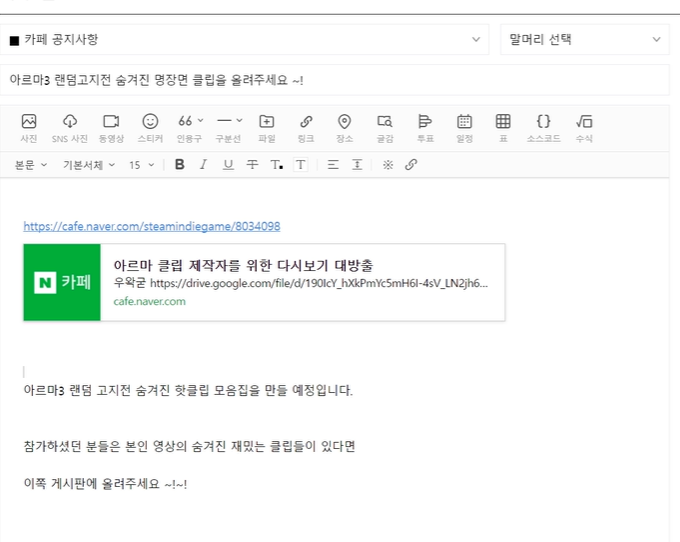Open the cafe.naver.com/steamindiegame/8034098 link

tap(152, 226)
